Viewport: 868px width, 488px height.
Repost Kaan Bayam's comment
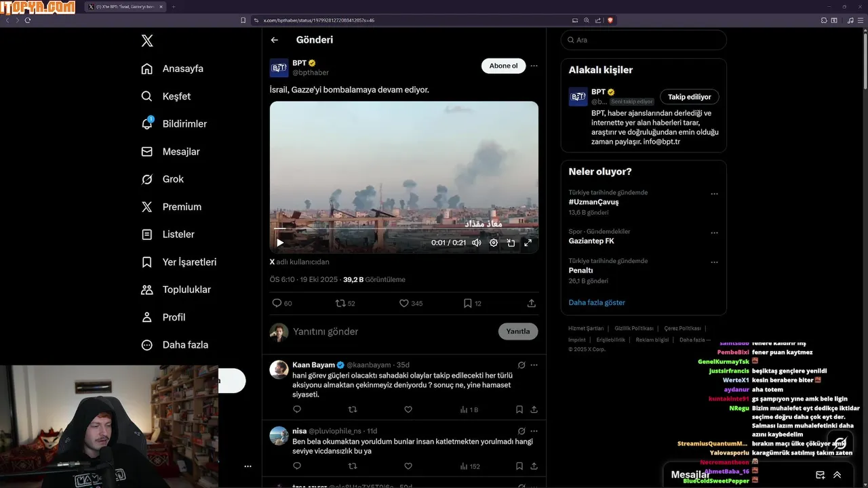[x=353, y=409]
